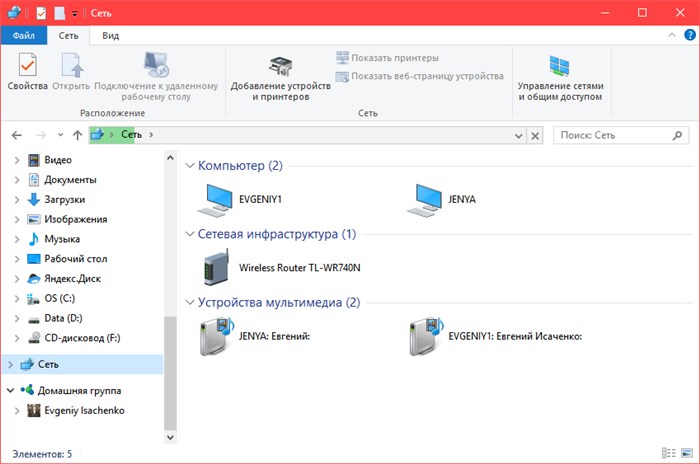Click the help question mark icon
This screenshot has width=700, height=464.
690,35
